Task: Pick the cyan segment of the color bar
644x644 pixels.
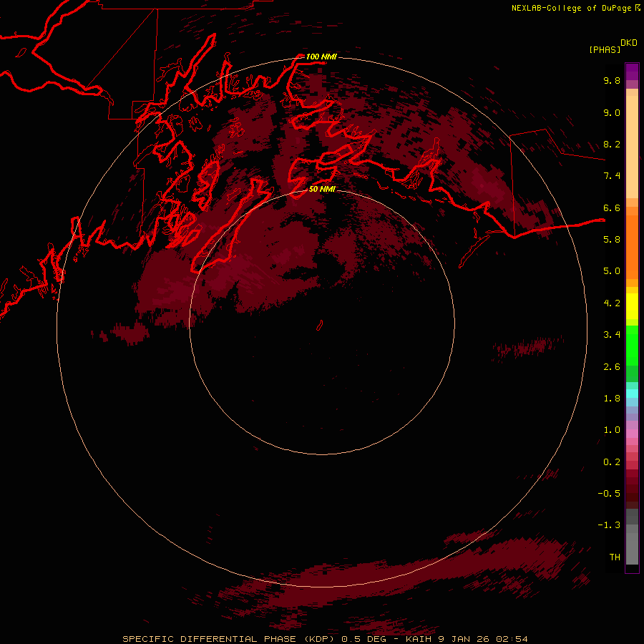Action: (632, 394)
